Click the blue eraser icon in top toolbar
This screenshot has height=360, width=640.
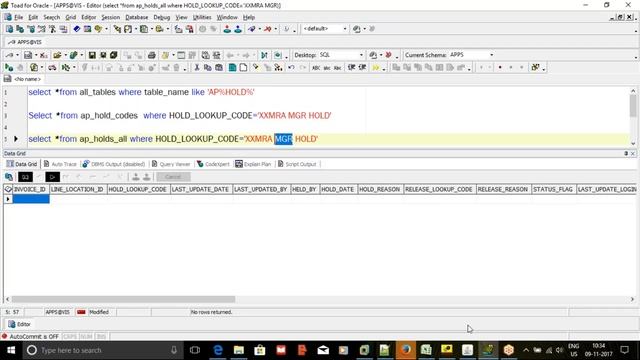(x=76, y=29)
